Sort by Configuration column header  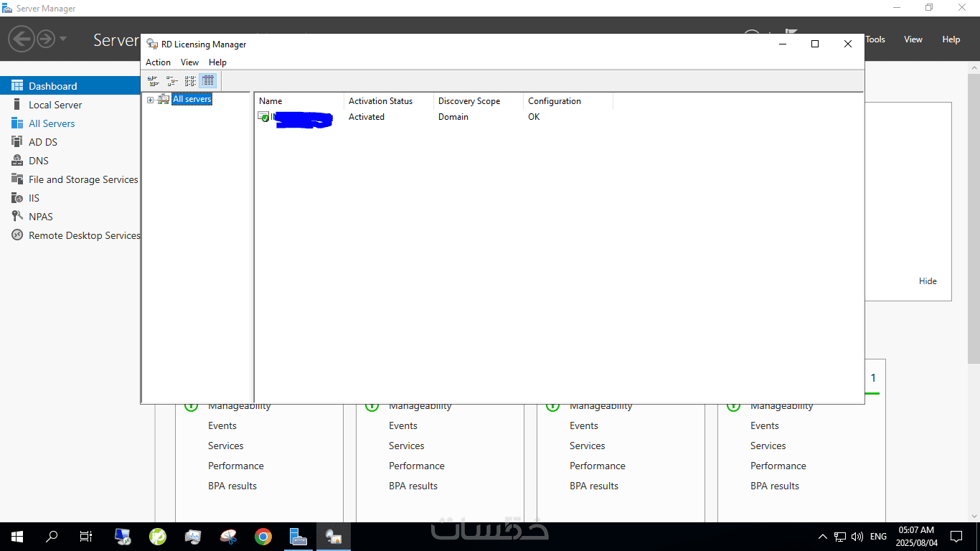click(568, 101)
